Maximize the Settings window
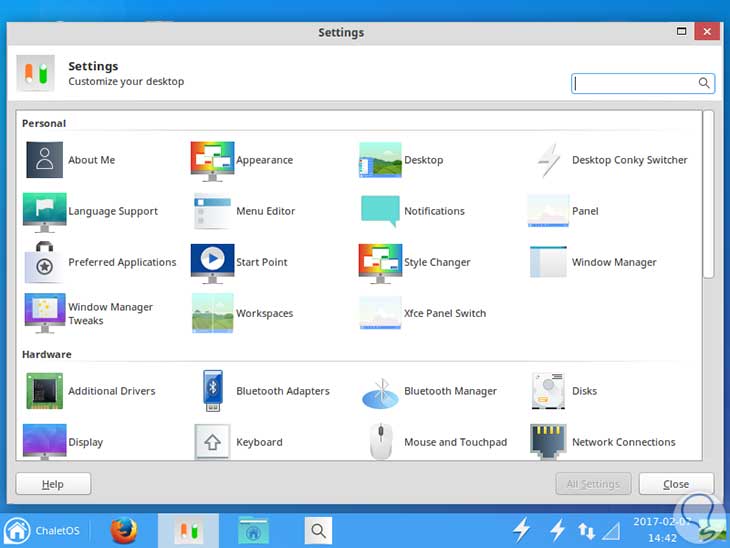Image resolution: width=730 pixels, height=548 pixels. (681, 31)
